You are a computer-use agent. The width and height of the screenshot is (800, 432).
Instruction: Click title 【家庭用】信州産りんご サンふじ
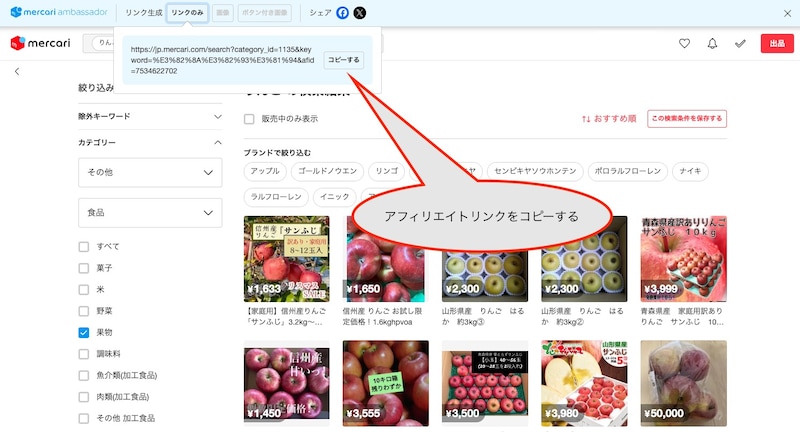tap(285, 316)
